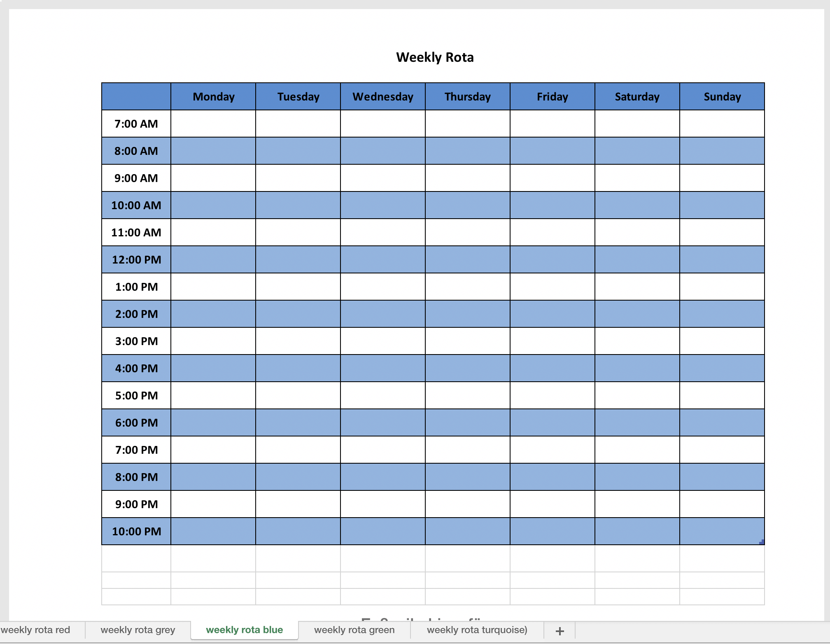Select the Saturday 9:00 AM cell

637,178
